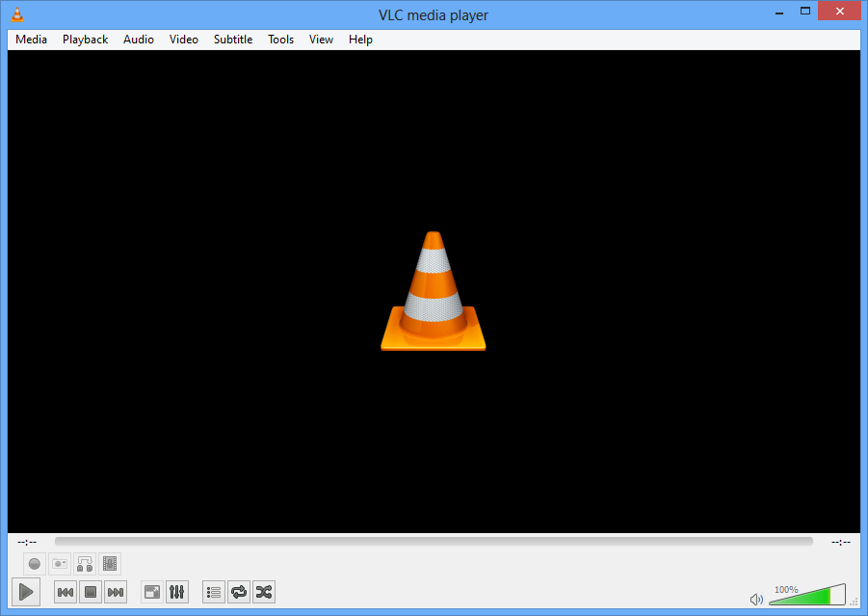Advance frame by frame icon
This screenshot has width=868, height=616.
[110, 564]
